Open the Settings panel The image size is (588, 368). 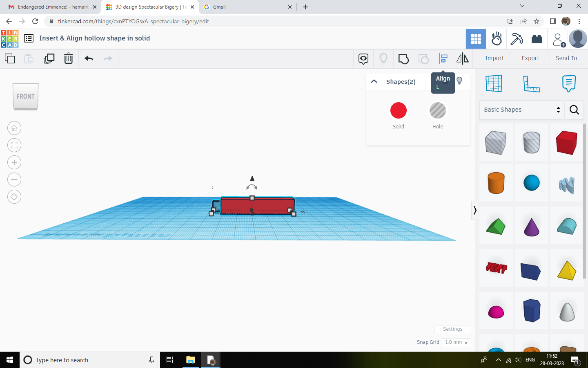click(452, 329)
